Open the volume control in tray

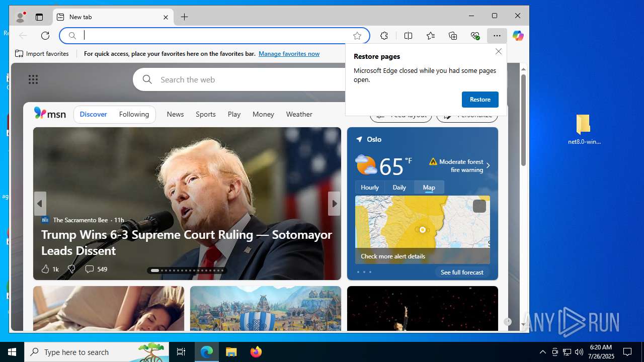click(579, 352)
